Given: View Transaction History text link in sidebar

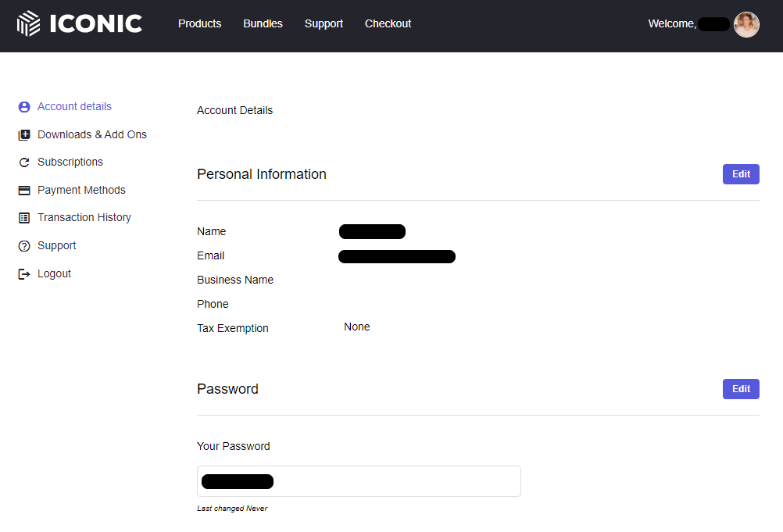Looking at the screenshot, I should [84, 217].
